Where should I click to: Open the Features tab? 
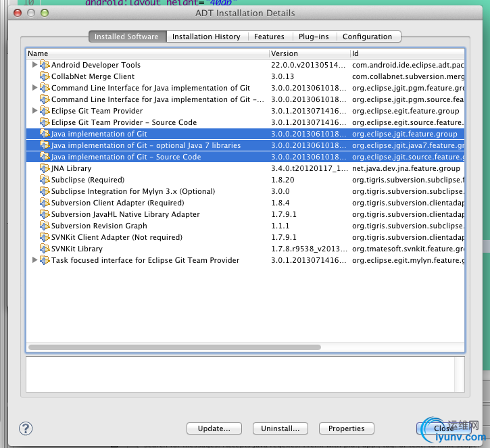coord(270,36)
